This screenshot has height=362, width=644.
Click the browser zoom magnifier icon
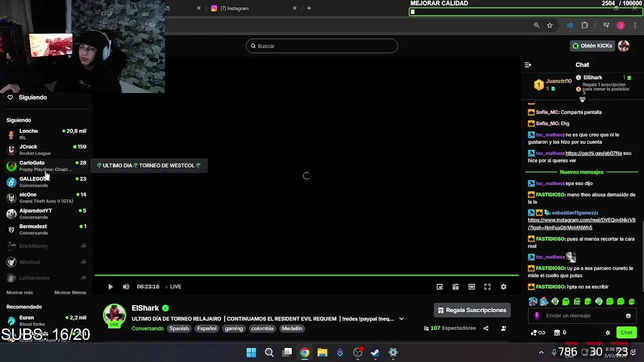pos(537,25)
